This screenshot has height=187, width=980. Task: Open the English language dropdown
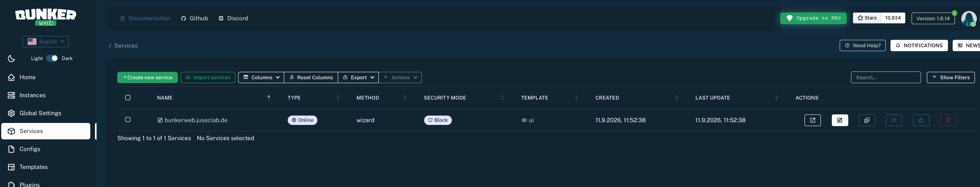click(x=46, y=41)
